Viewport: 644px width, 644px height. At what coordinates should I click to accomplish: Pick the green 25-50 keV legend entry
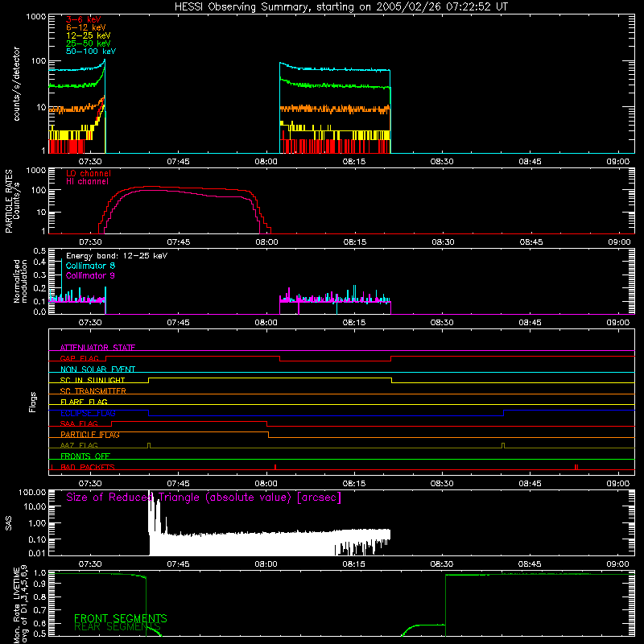tap(89, 43)
